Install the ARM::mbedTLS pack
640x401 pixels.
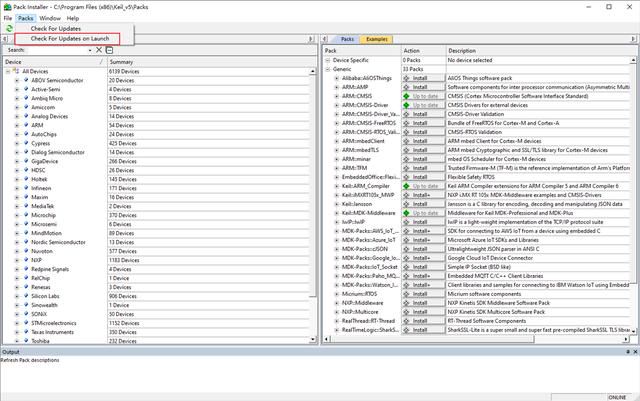[423, 150]
